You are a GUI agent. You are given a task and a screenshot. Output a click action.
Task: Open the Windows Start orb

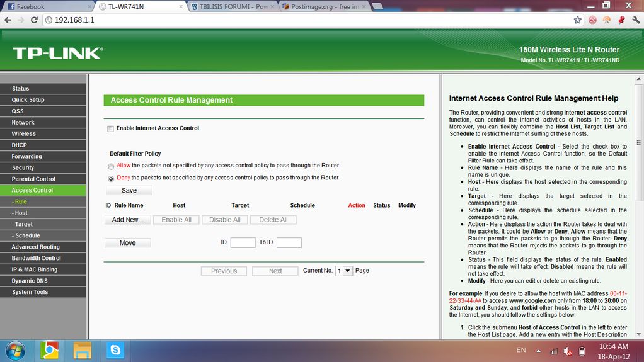pos(15,351)
